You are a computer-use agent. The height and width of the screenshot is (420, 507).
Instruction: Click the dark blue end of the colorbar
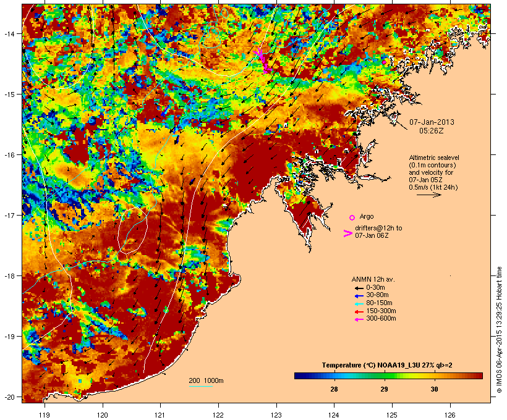(299, 376)
